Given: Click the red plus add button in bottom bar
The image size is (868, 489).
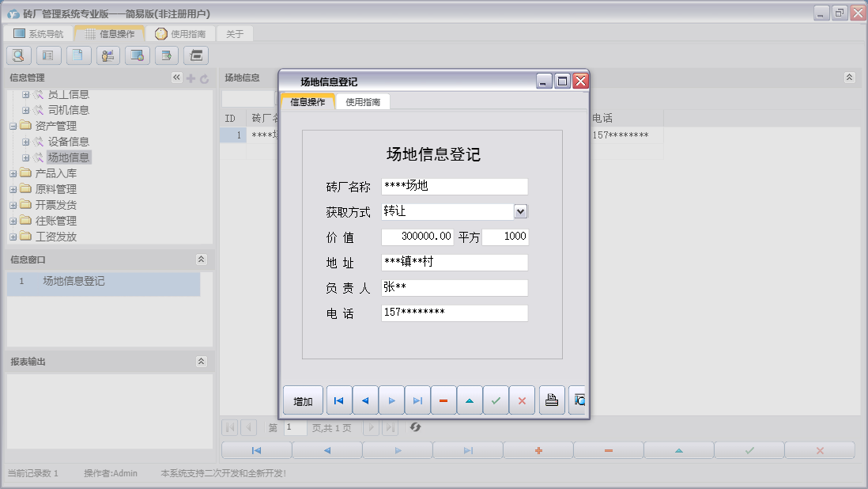Looking at the screenshot, I should tap(538, 450).
